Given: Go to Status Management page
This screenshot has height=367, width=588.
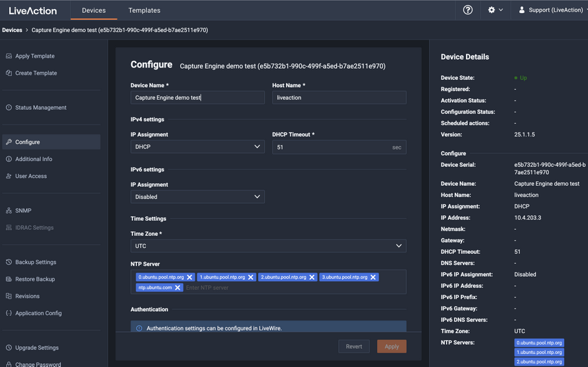Looking at the screenshot, I should 51,107.
